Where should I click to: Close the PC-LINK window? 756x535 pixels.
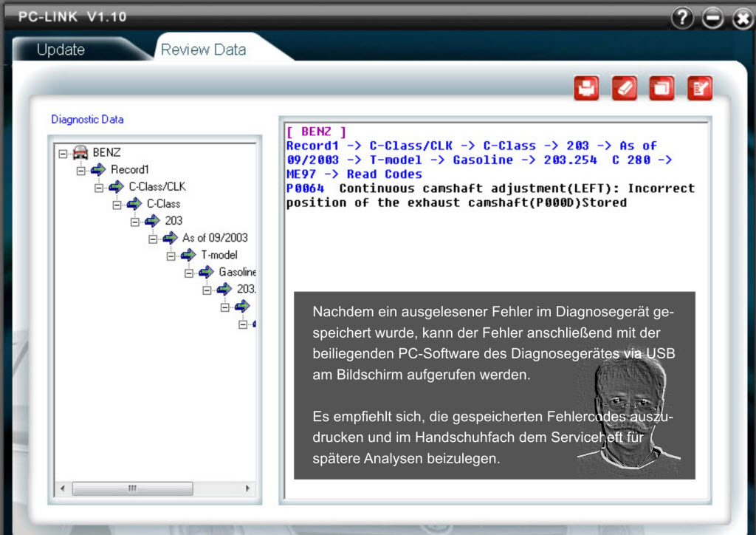743,18
